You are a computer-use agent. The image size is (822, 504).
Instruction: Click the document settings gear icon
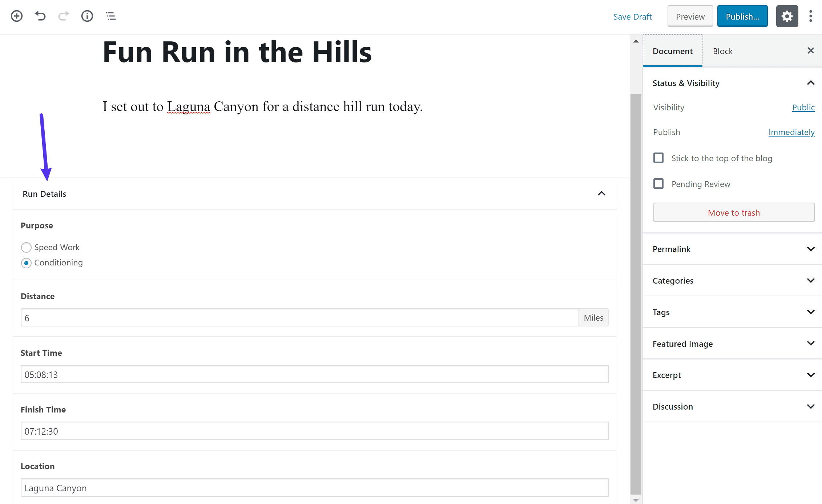coord(787,16)
